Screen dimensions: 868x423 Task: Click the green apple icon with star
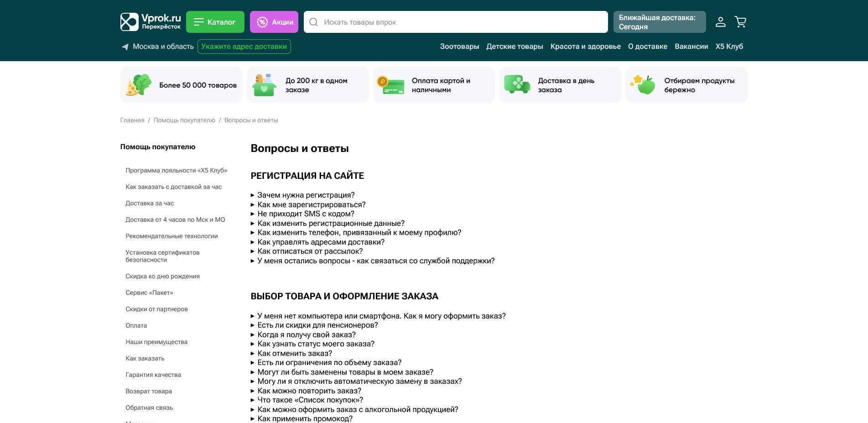(644, 84)
